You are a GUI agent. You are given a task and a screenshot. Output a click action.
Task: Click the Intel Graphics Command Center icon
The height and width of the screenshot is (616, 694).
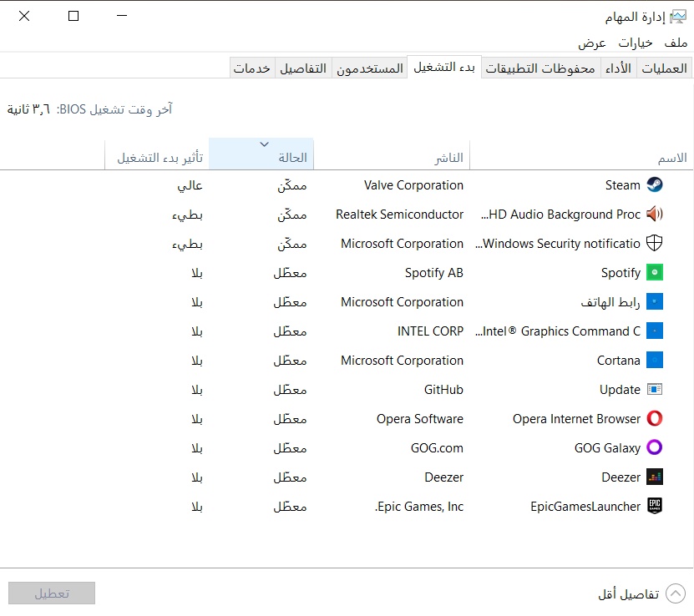click(x=654, y=331)
